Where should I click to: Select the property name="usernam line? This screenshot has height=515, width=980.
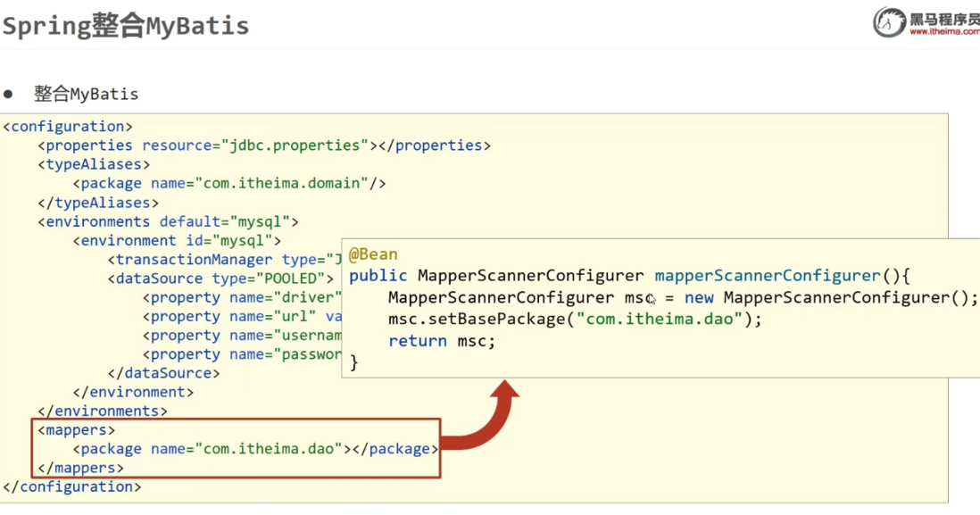click(x=242, y=336)
